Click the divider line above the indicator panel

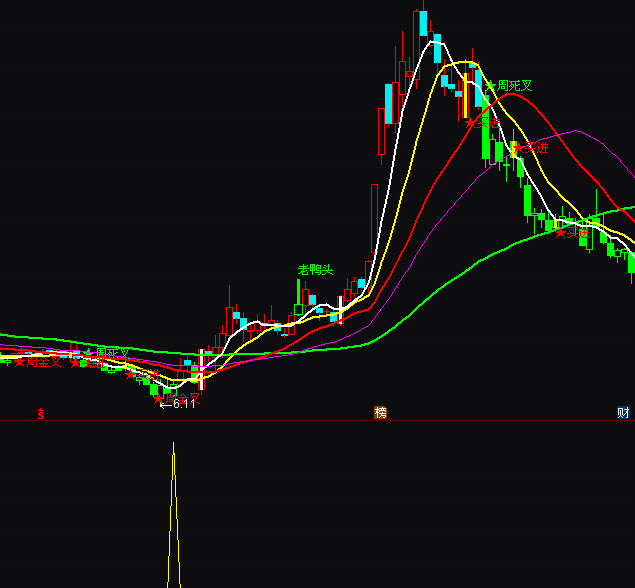coord(317,420)
